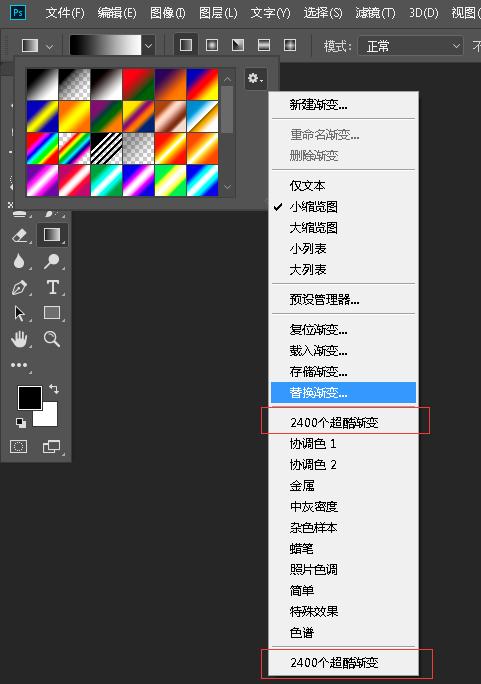The image size is (481, 684).
Task: Choose 载入渐变... menu entry
Action: tap(343, 350)
